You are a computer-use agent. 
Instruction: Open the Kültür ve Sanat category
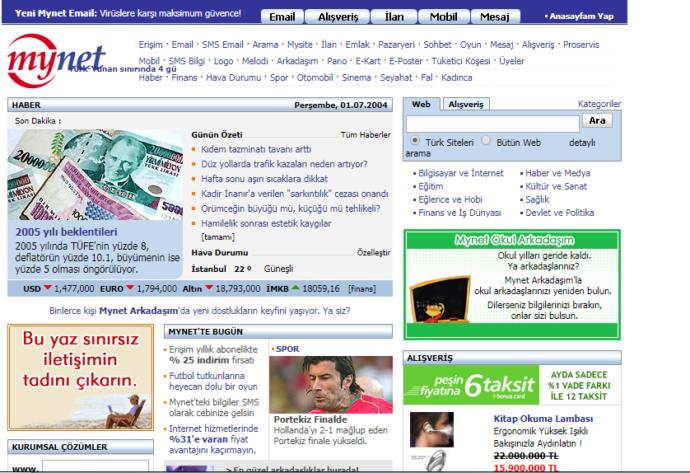[556, 186]
